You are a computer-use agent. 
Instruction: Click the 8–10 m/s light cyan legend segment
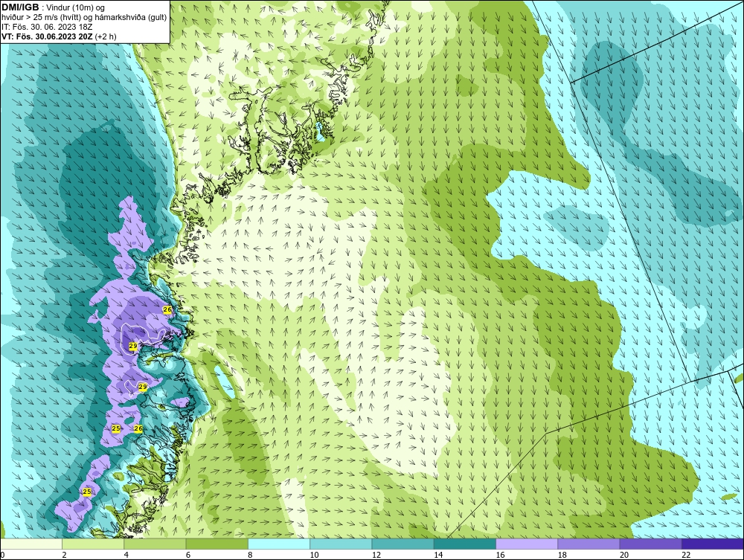tap(279, 544)
